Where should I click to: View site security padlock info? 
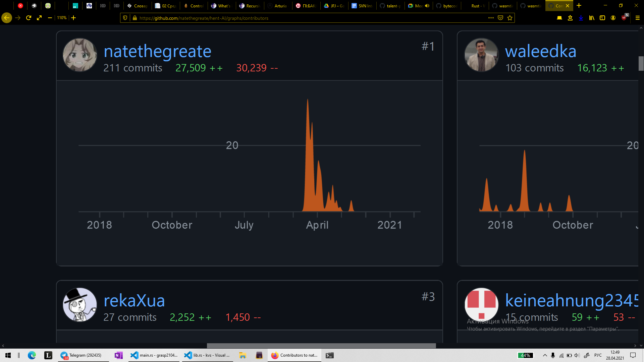(x=135, y=18)
